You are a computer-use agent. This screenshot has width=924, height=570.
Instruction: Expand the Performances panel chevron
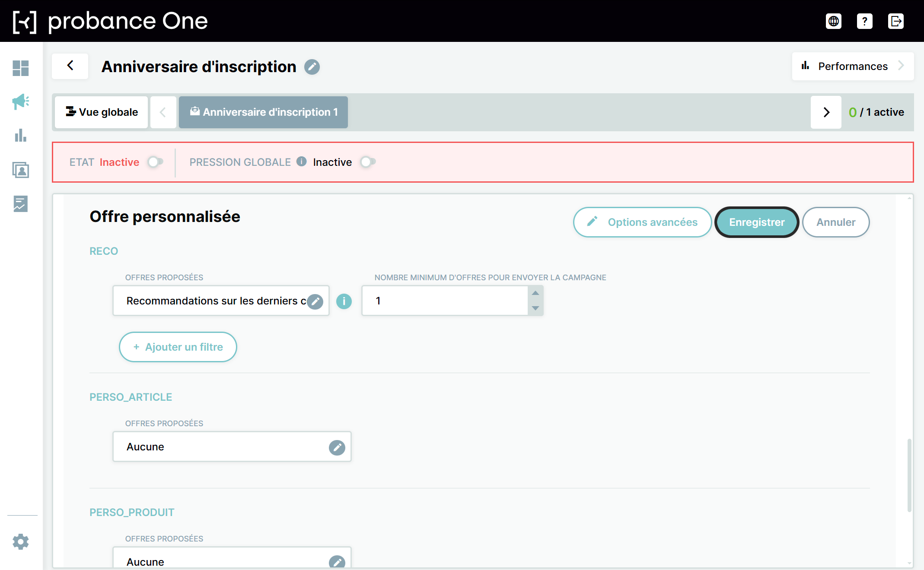pos(901,66)
